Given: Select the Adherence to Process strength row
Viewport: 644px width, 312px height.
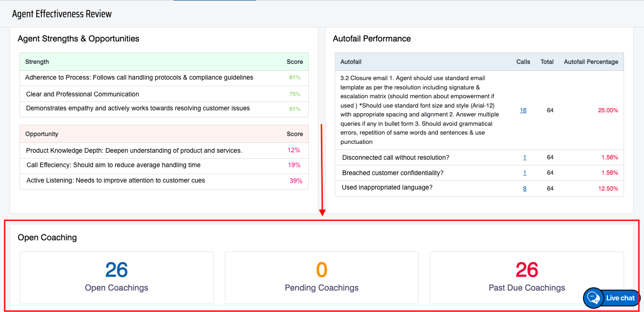Looking at the screenshot, I should (139, 78).
